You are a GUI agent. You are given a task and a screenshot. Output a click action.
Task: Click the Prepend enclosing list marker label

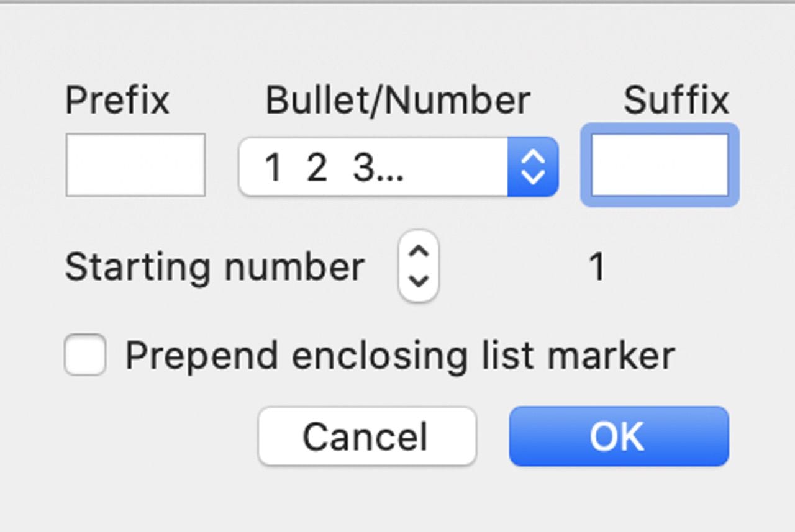pos(399,356)
